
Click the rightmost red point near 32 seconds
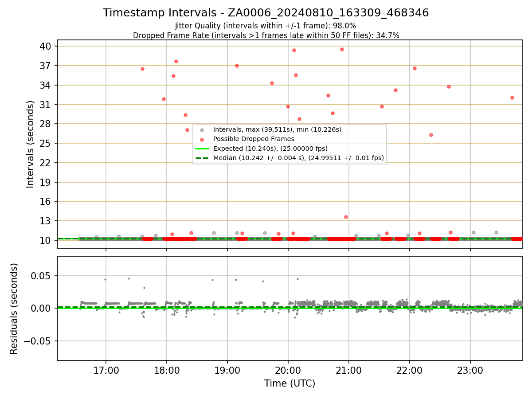point(512,98)
